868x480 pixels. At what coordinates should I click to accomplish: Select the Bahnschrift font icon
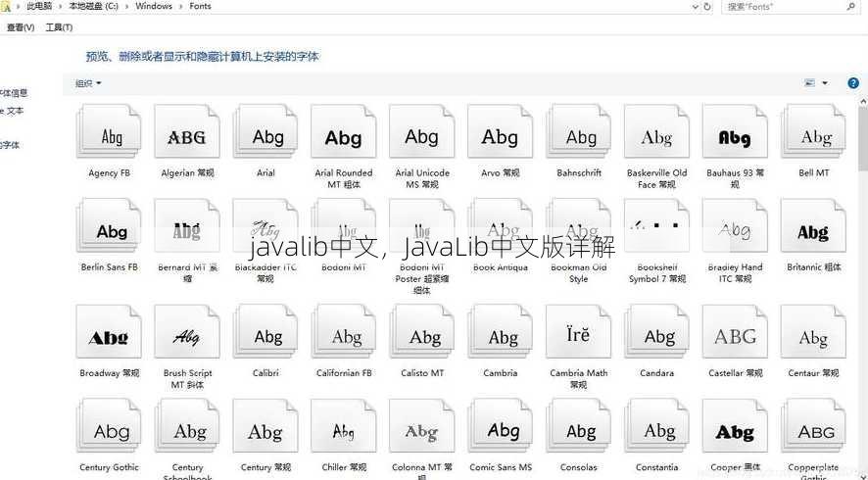pos(578,132)
